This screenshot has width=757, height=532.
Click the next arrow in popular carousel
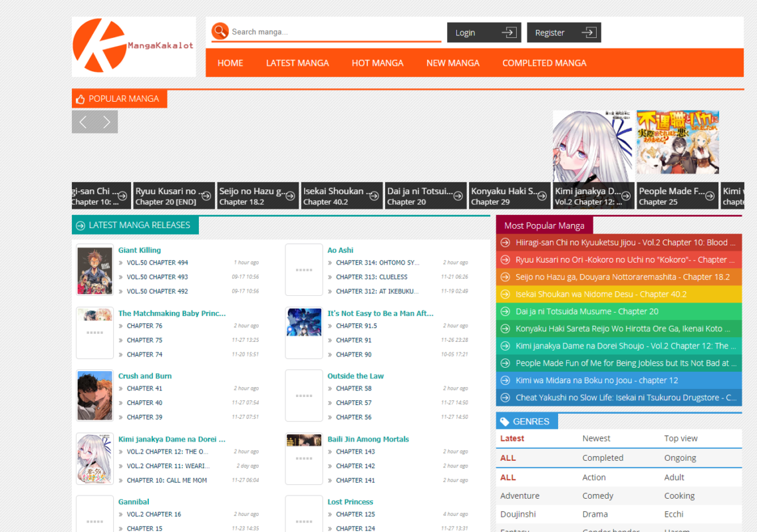click(106, 122)
